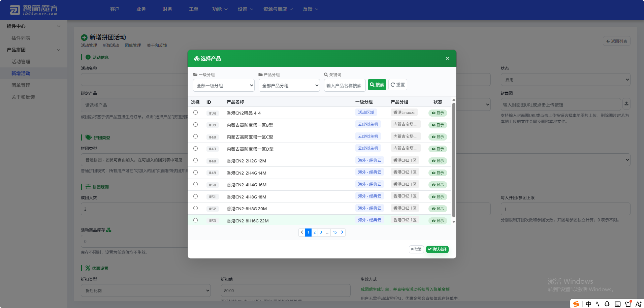Screen dimensions: 644x308
Task: Open the 反馈 top navigation menu
Action: [x=311, y=9]
